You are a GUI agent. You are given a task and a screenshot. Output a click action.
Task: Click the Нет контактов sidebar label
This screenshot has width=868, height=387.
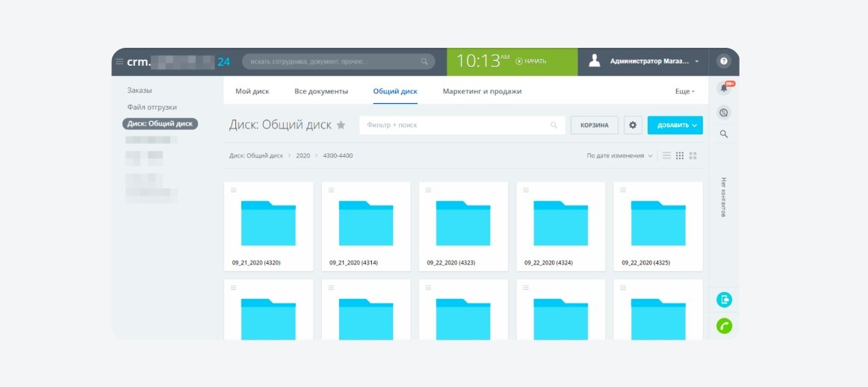724,197
